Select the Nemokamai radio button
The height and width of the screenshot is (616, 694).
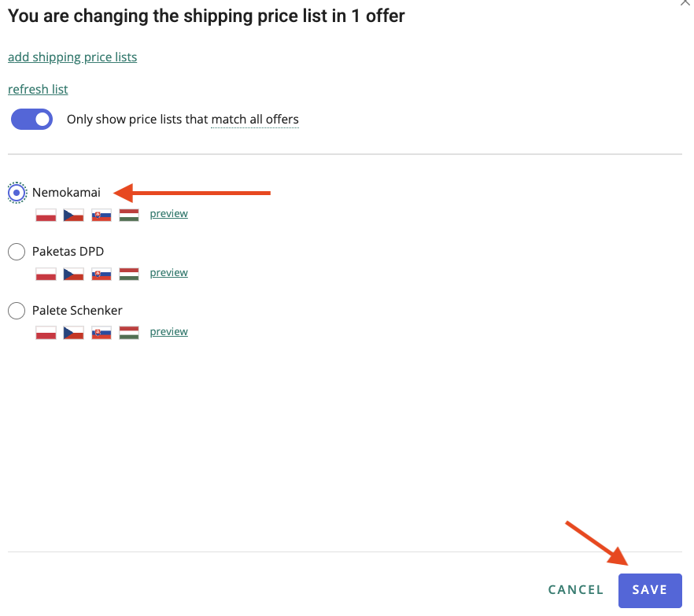17,193
